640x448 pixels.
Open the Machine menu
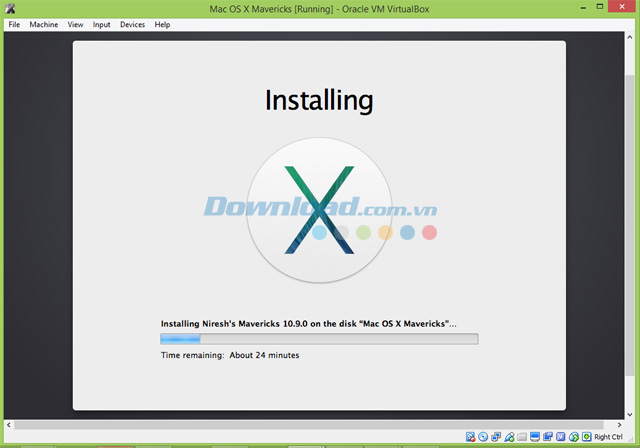[44, 24]
